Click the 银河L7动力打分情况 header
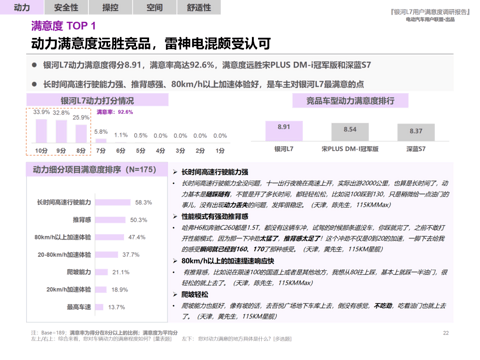The image size is (480, 360). (x=97, y=100)
